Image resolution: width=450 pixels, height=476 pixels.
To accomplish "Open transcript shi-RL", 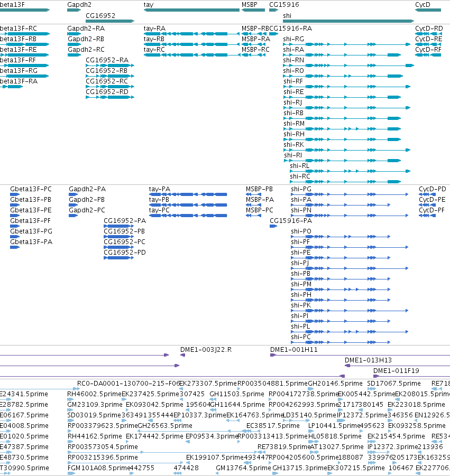I will pos(300,166).
